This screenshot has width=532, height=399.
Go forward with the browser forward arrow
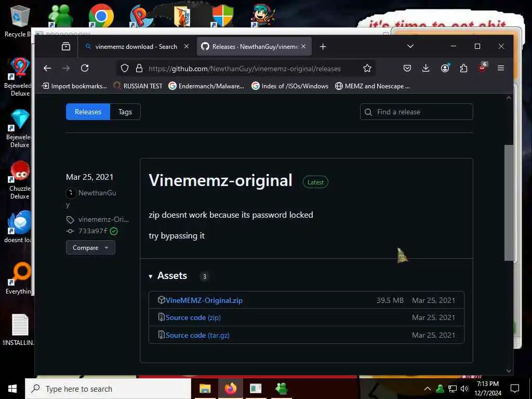(x=66, y=68)
